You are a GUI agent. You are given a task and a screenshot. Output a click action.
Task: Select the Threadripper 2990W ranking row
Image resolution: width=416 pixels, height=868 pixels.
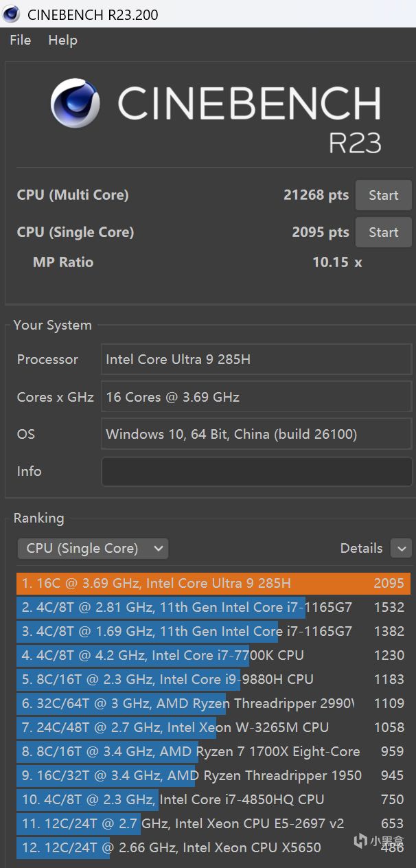pos(213,704)
